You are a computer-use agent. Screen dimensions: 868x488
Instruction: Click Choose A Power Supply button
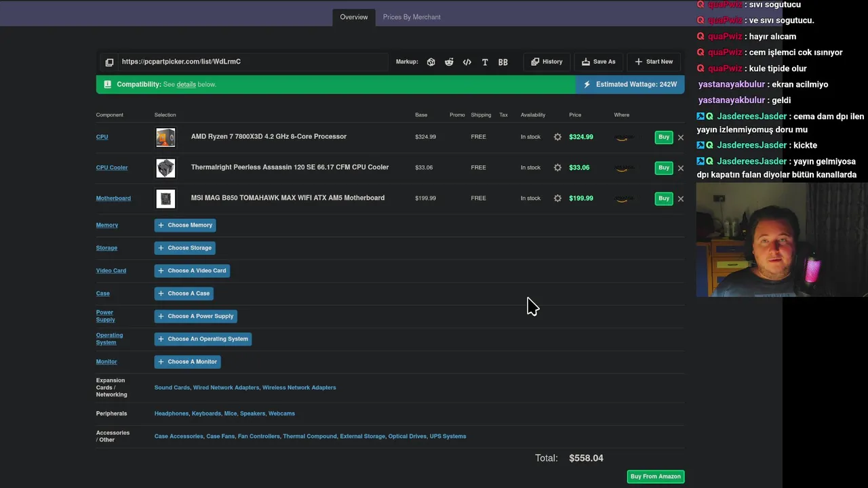(196, 316)
